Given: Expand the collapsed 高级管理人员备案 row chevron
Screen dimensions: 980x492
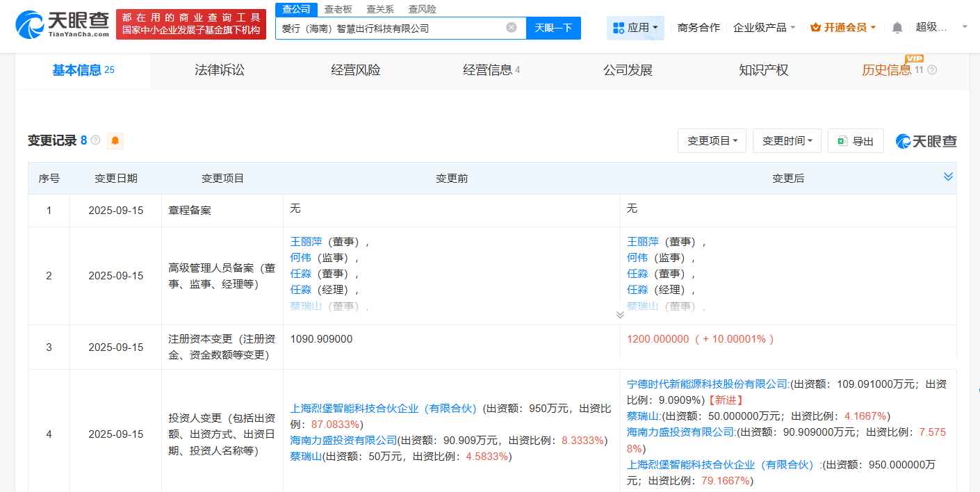Looking at the screenshot, I should [x=619, y=314].
